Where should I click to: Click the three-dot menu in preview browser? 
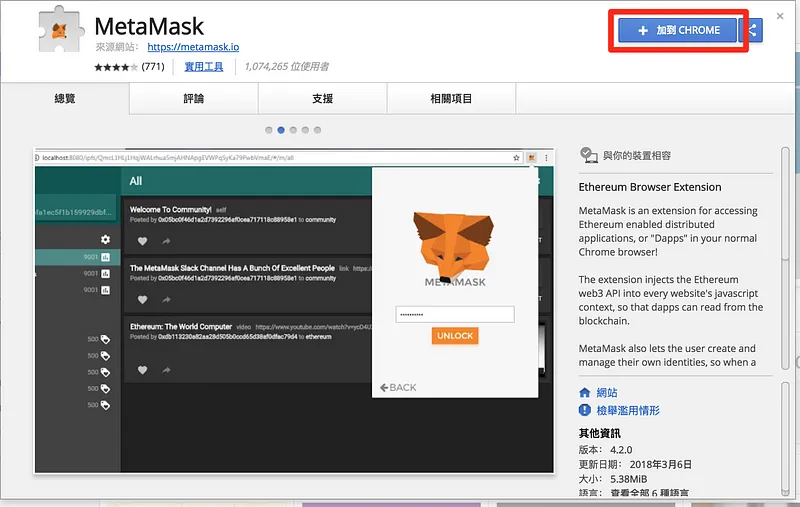click(546, 158)
